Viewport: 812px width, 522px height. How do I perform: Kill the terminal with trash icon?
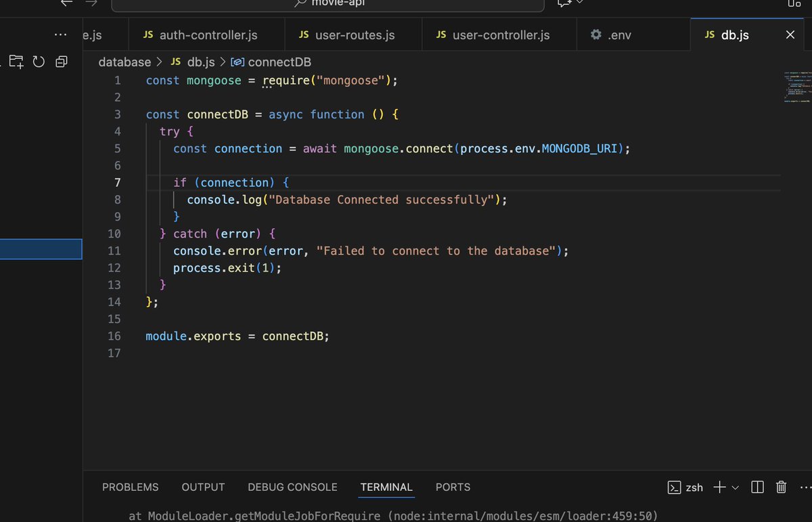(x=781, y=487)
